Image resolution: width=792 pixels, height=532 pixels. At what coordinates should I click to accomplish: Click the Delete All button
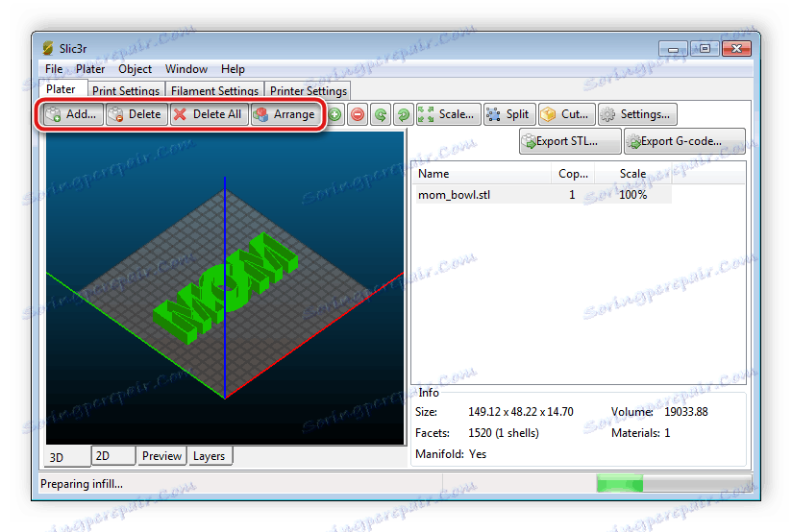coord(210,114)
